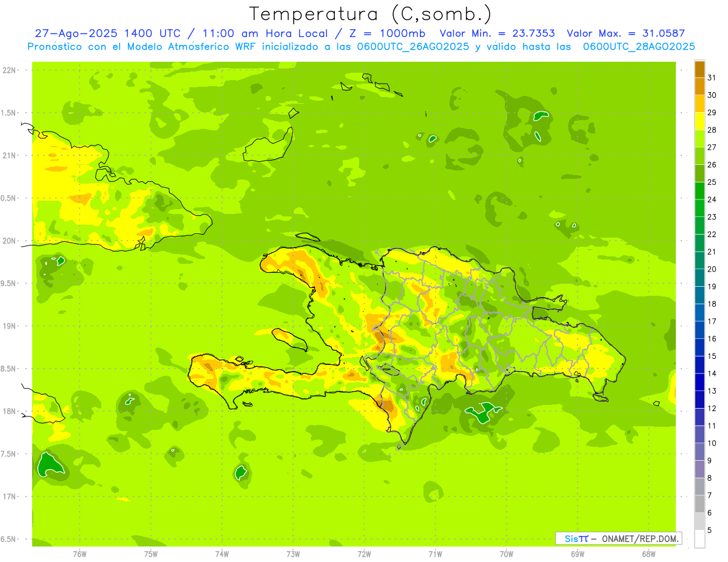Click the '24' legend value label
Image resolution: width=728 pixels, height=562 pixels.
coord(712,199)
